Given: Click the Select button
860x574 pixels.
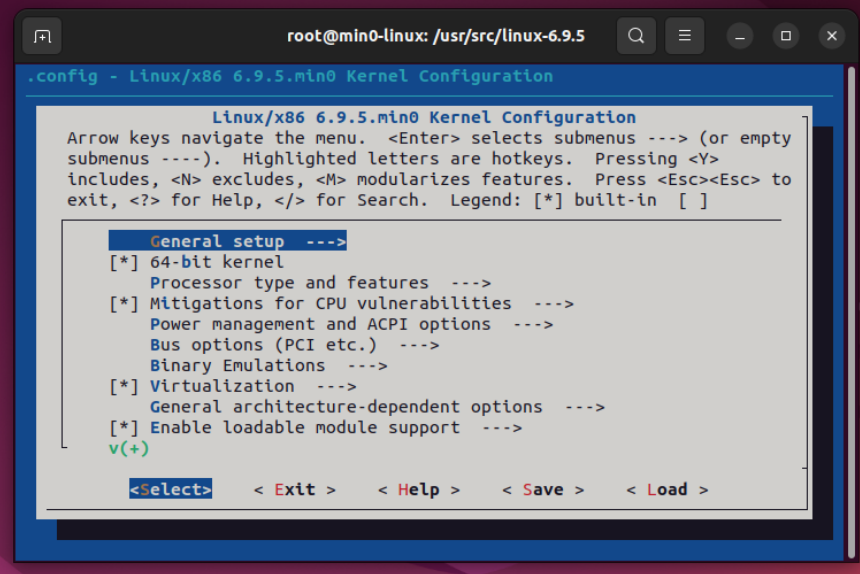Looking at the screenshot, I should coord(171,490).
